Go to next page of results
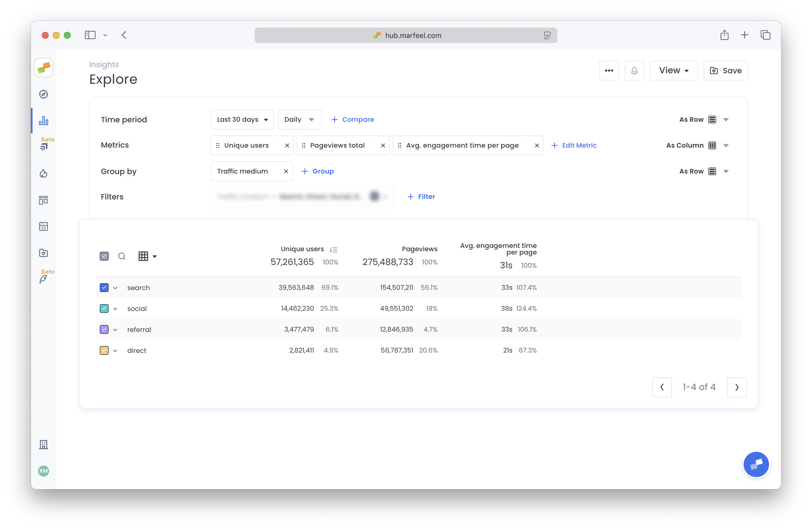The image size is (812, 530). point(736,387)
